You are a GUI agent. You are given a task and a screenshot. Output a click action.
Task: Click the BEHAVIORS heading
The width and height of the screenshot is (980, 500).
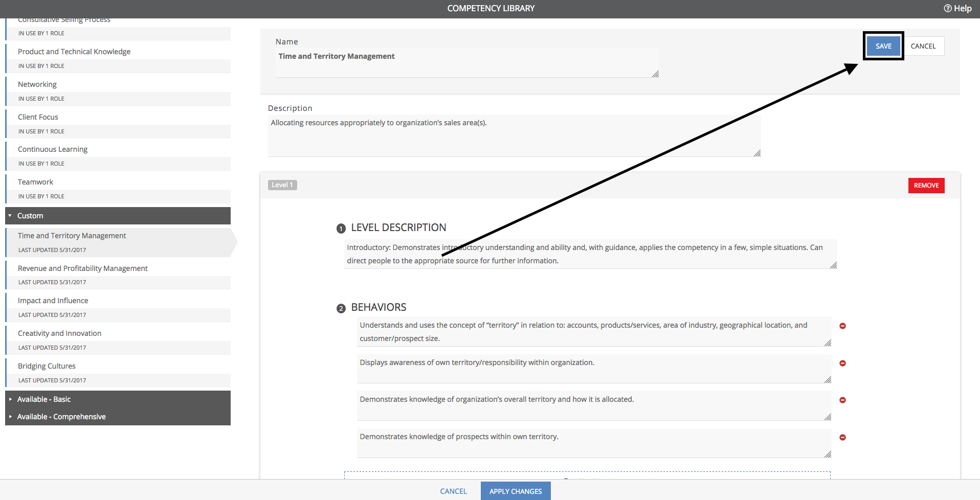click(378, 307)
